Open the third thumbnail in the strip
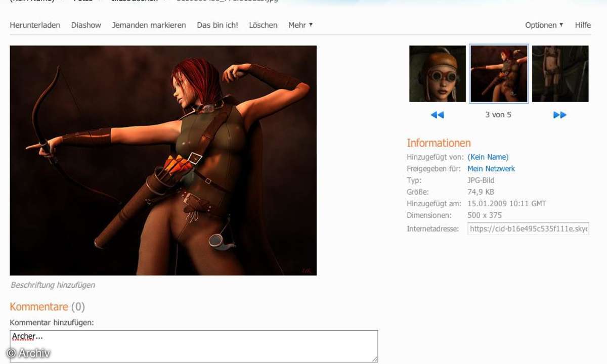This screenshot has height=364, width=607. point(560,74)
